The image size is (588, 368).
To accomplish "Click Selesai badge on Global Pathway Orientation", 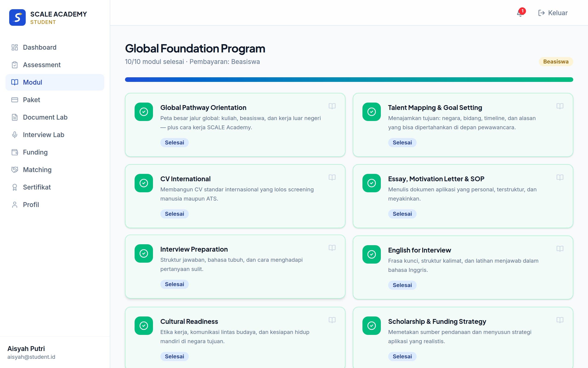I will pos(175,143).
